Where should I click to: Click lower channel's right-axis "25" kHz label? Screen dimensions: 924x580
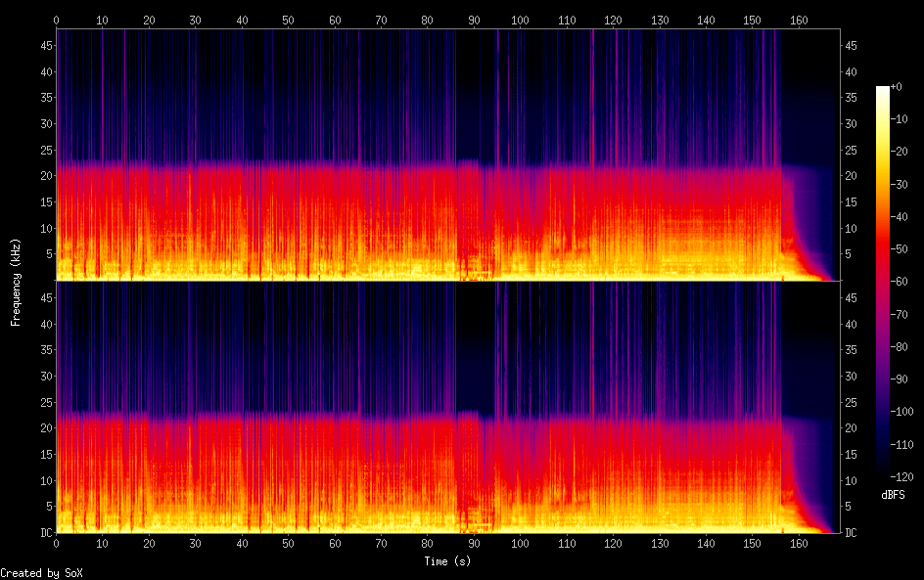pos(851,402)
